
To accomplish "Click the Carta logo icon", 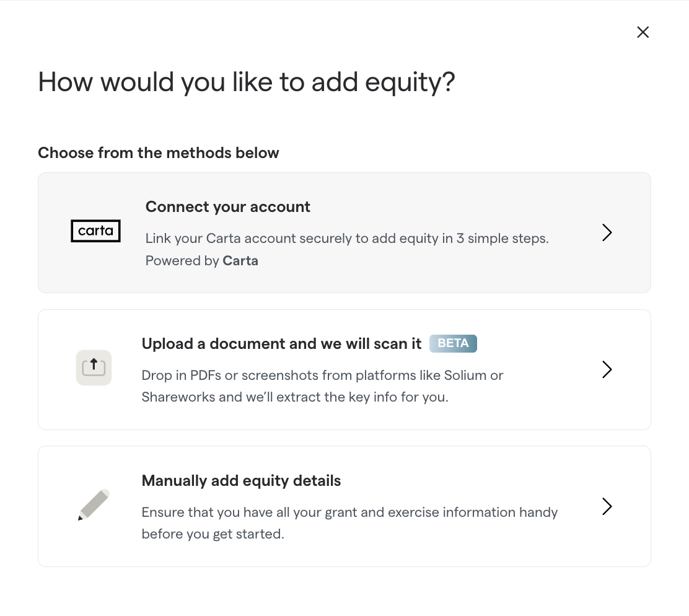I will [95, 231].
